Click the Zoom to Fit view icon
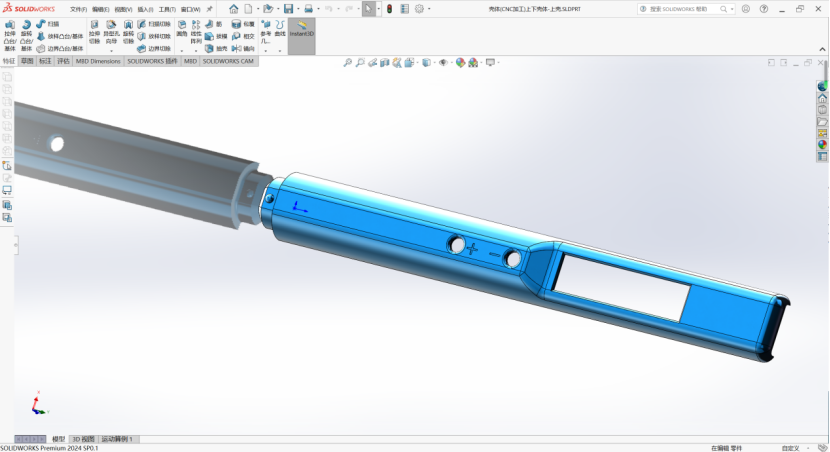The height and width of the screenshot is (452, 830). click(x=347, y=62)
